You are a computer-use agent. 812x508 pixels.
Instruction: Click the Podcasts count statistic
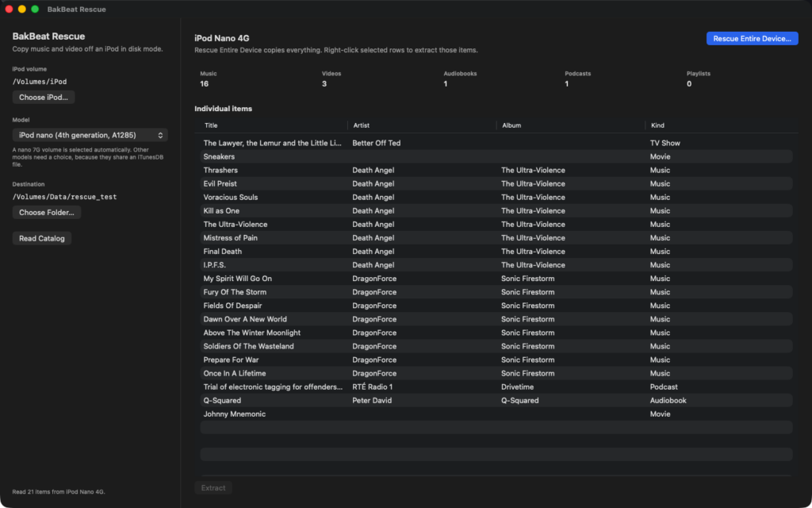pyautogui.click(x=566, y=84)
